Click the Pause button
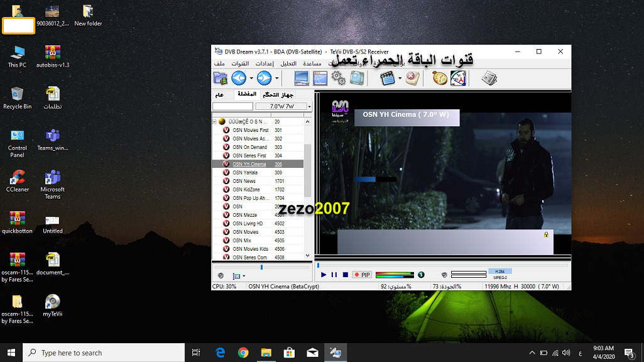 (334, 275)
